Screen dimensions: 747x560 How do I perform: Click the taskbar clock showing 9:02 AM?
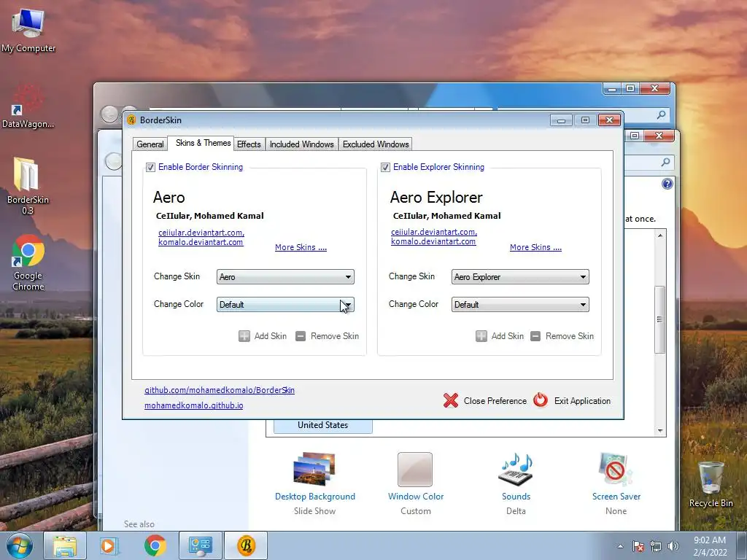pos(710,545)
